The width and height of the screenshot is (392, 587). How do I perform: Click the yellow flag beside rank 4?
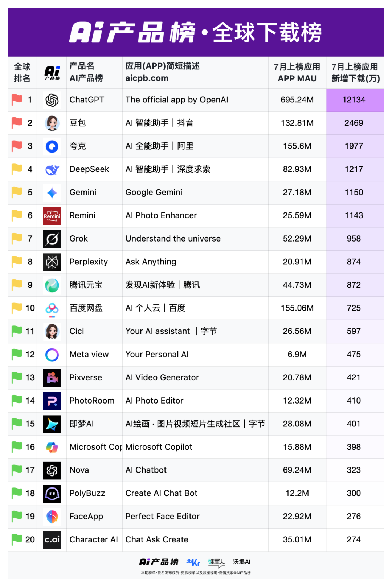click(x=17, y=169)
